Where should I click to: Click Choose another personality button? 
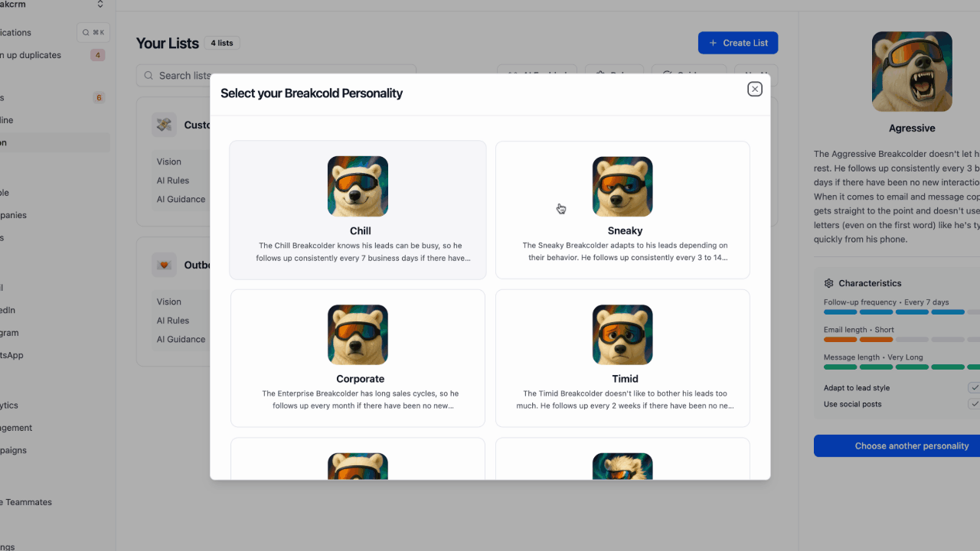click(897, 445)
